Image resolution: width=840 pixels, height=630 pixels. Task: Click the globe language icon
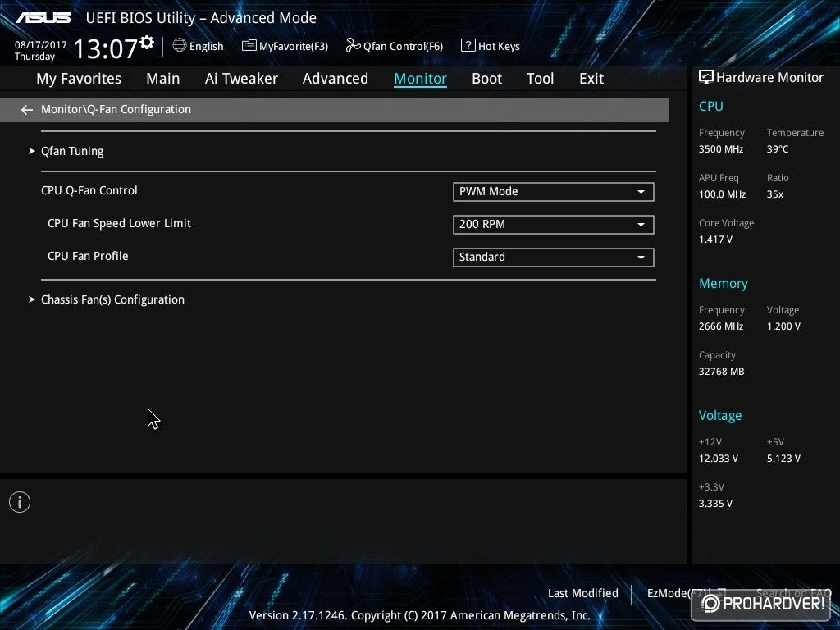pos(180,46)
